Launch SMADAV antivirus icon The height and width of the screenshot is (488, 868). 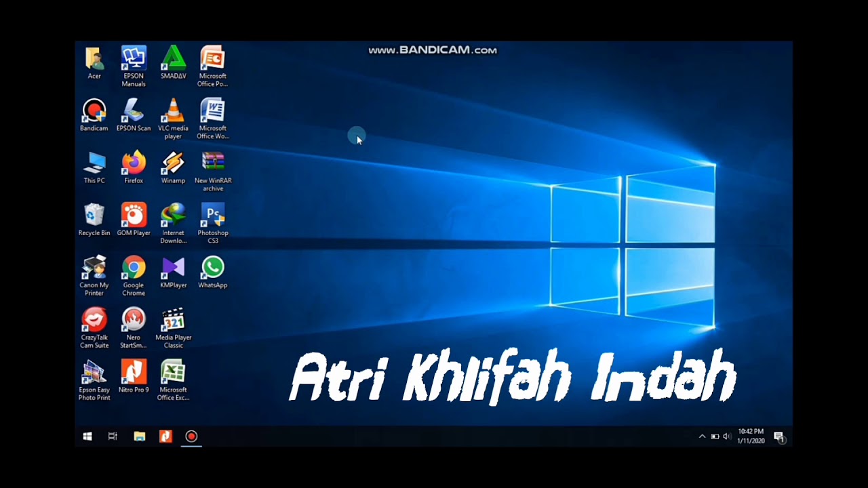click(173, 62)
